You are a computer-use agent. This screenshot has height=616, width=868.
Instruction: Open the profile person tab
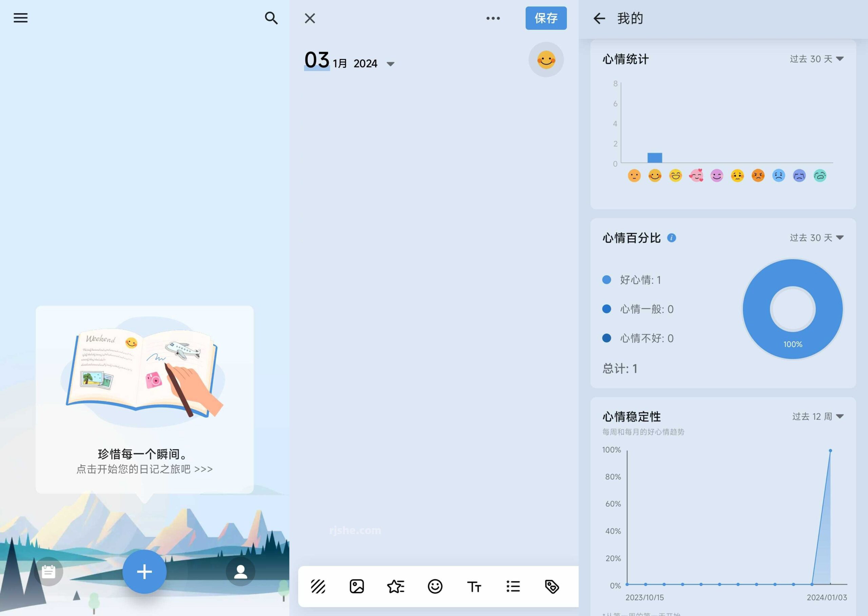(x=240, y=571)
